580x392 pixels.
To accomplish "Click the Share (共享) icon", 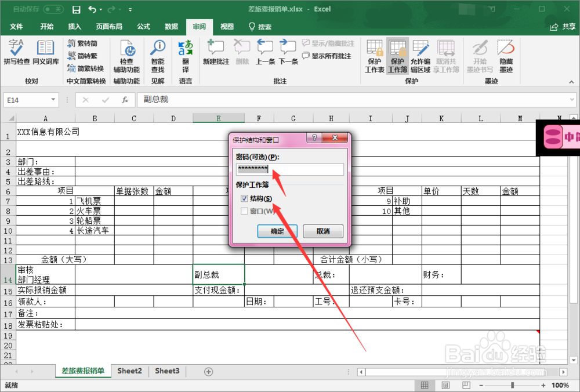I will [563, 27].
